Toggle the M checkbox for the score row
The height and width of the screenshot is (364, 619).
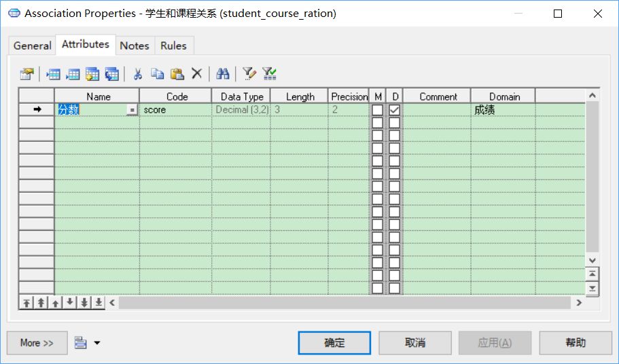377,109
